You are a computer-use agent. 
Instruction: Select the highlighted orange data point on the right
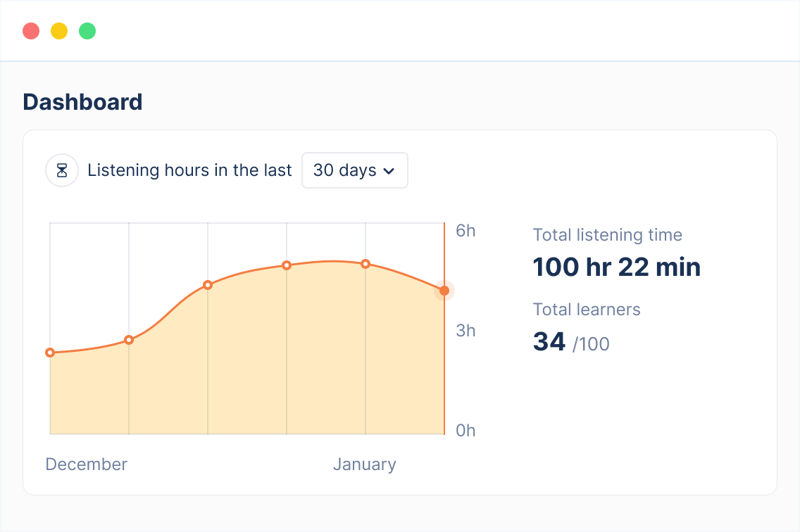coord(444,290)
